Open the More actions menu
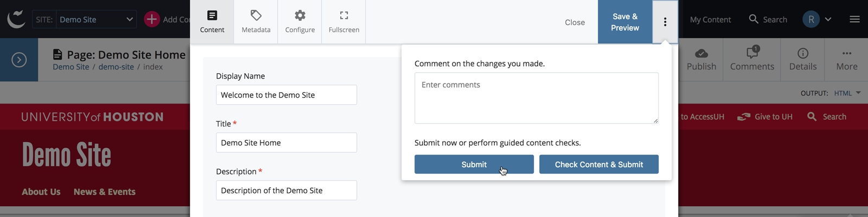 (846, 59)
